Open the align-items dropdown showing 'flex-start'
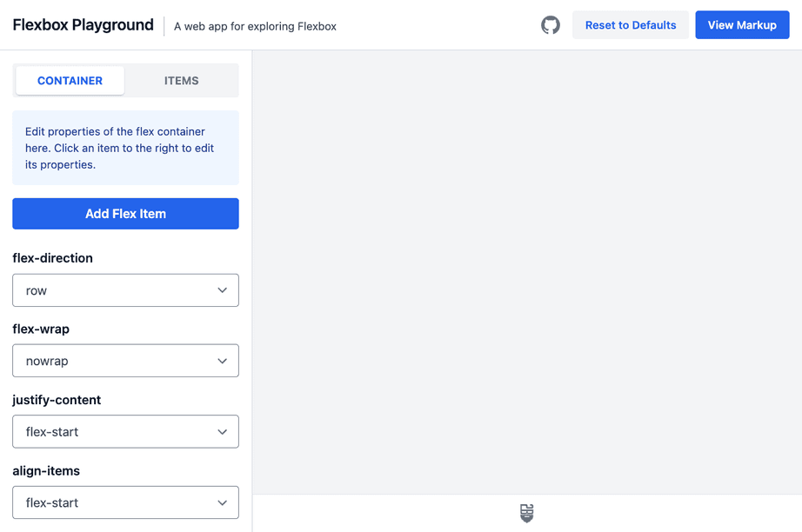Screen dimensions: 802x532 pyautogui.click(x=125, y=502)
